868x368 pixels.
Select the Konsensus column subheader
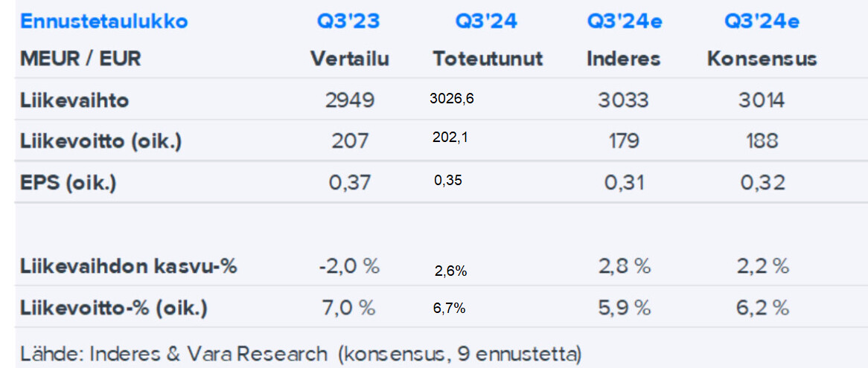[762, 59]
